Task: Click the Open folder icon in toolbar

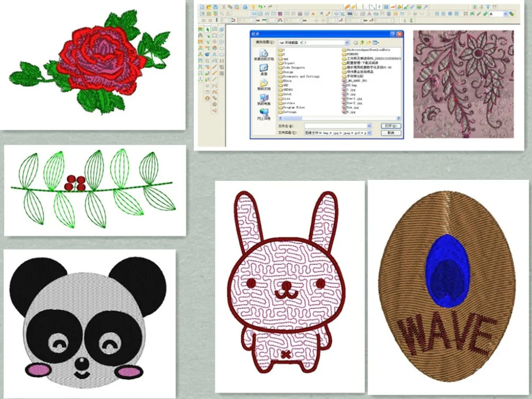Action: (x=209, y=7)
